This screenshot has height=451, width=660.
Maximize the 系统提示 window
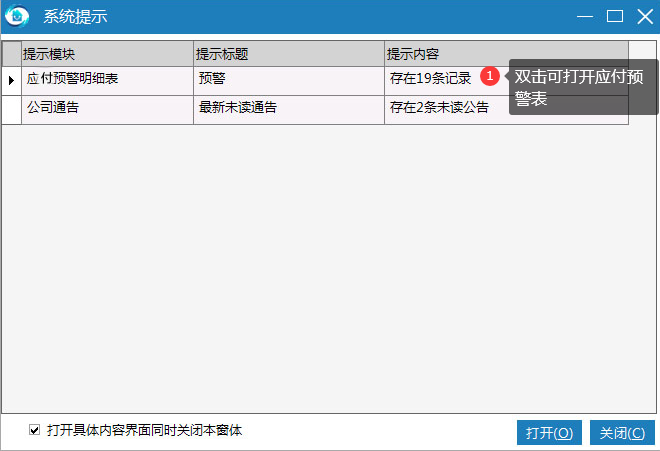pos(615,16)
